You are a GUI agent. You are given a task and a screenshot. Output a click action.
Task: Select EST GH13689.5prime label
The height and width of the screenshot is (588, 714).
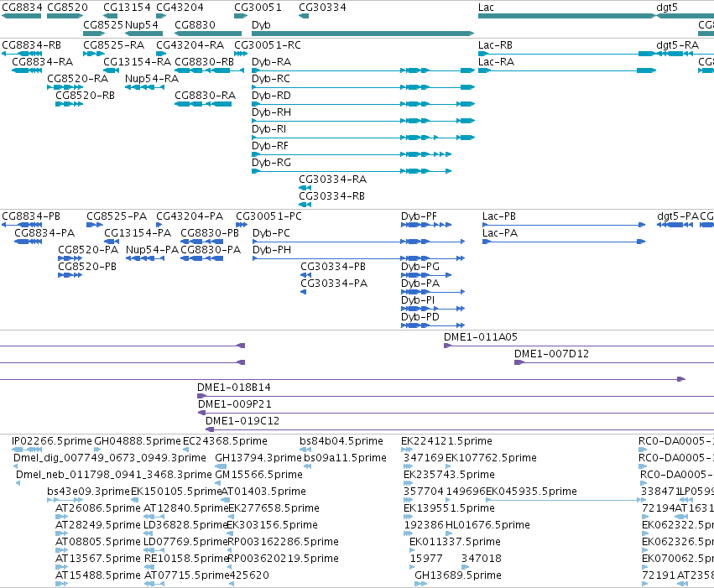458,575
